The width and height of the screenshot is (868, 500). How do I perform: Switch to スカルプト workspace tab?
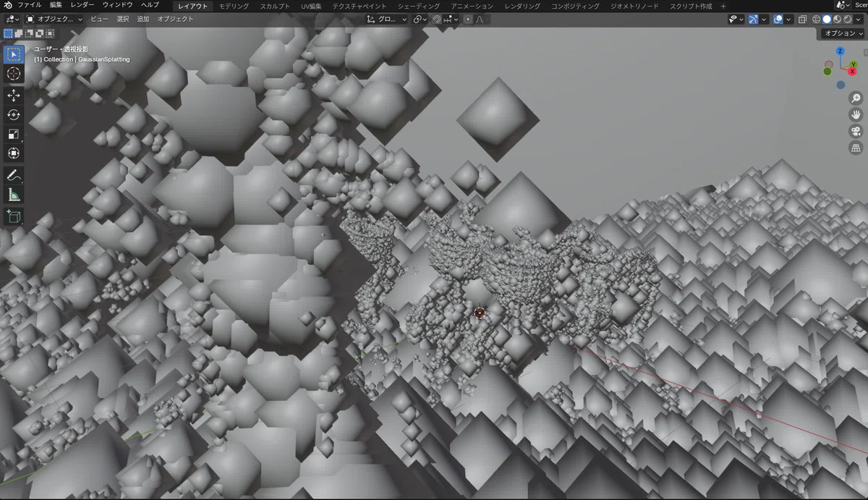(275, 6)
